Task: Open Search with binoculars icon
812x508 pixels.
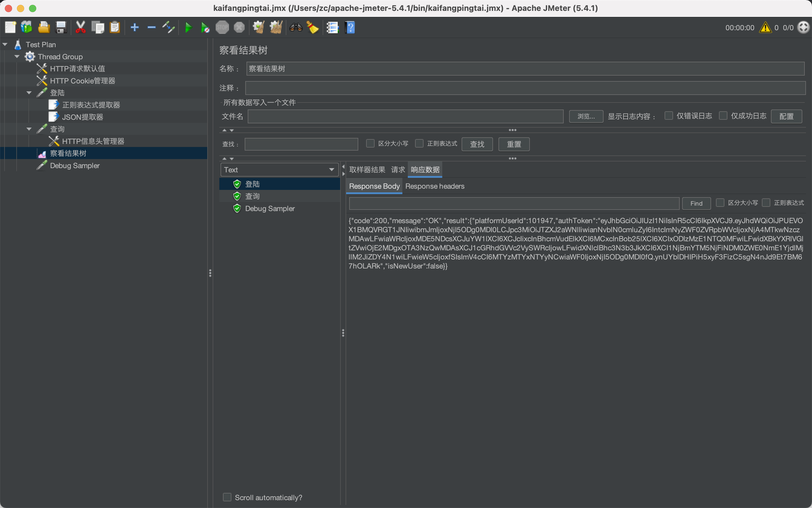Action: point(296,27)
